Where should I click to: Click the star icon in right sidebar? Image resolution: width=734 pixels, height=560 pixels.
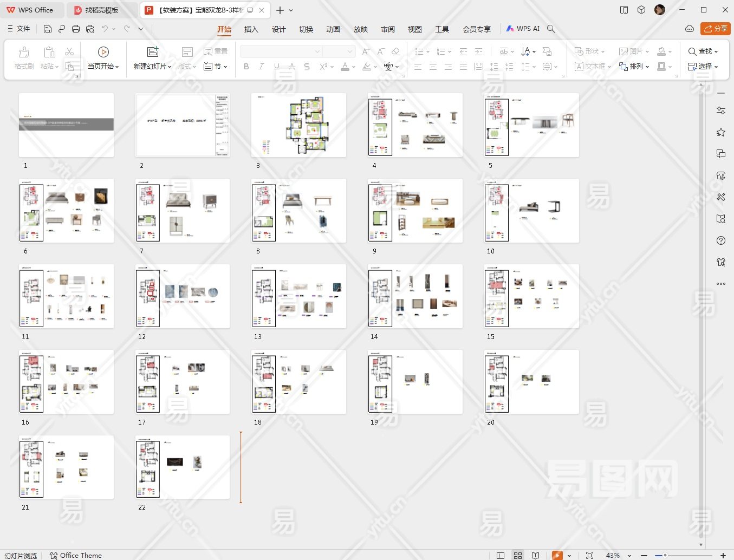pyautogui.click(x=720, y=132)
